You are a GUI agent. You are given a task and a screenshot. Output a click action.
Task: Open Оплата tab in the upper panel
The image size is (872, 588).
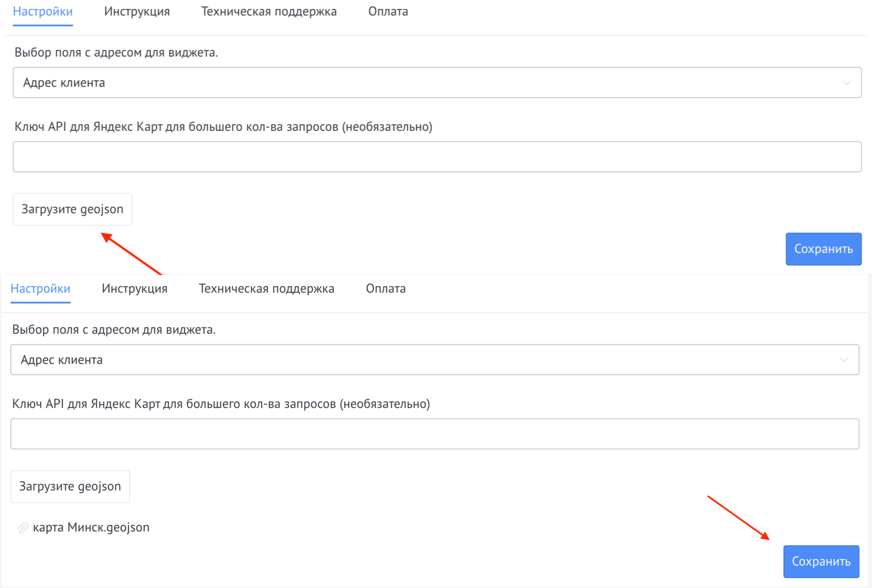pos(388,11)
